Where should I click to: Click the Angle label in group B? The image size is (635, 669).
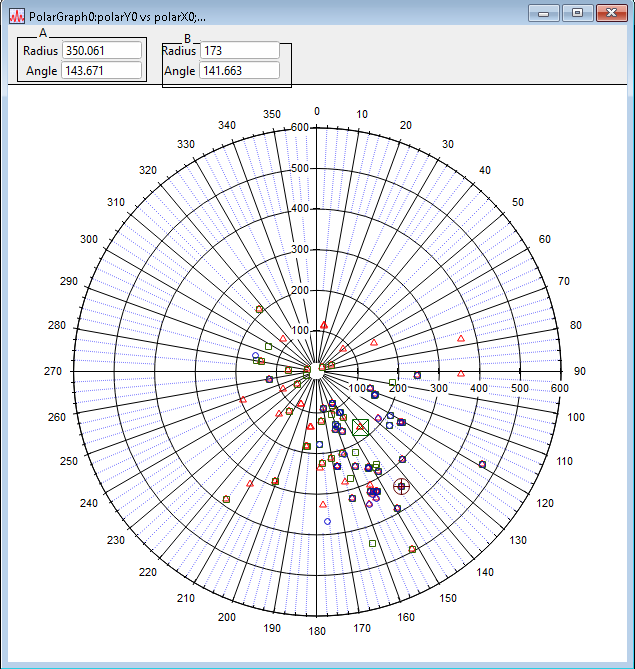tap(180, 71)
